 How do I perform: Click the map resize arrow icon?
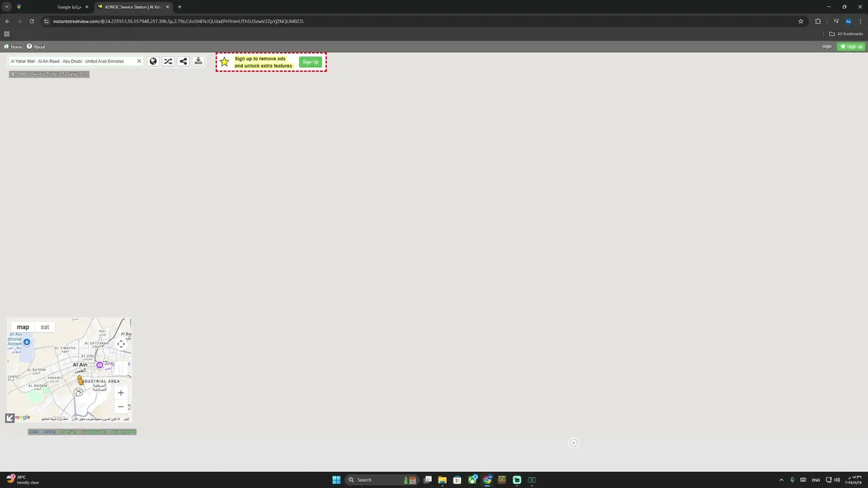[10, 418]
